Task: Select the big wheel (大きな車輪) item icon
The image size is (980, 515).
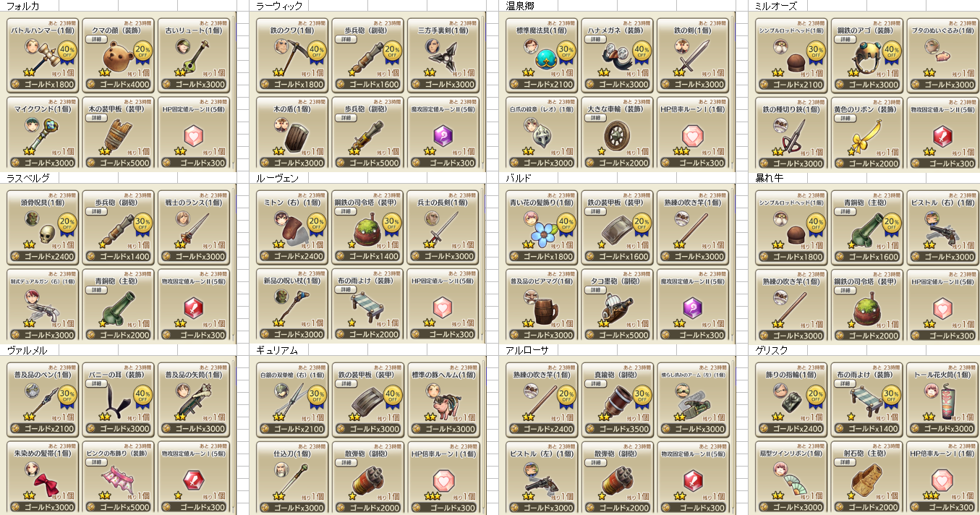Action: tap(617, 135)
